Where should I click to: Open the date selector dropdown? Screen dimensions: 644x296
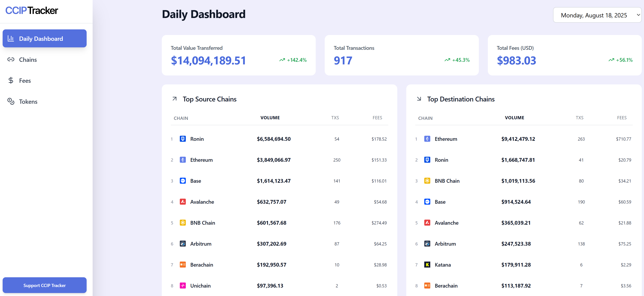pos(597,15)
